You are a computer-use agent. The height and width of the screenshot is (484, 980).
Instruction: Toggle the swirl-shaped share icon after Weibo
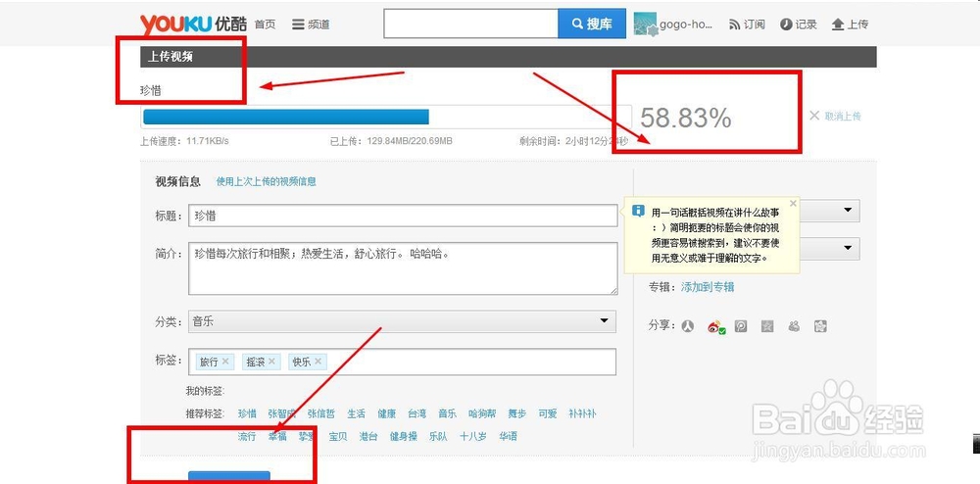click(741, 326)
